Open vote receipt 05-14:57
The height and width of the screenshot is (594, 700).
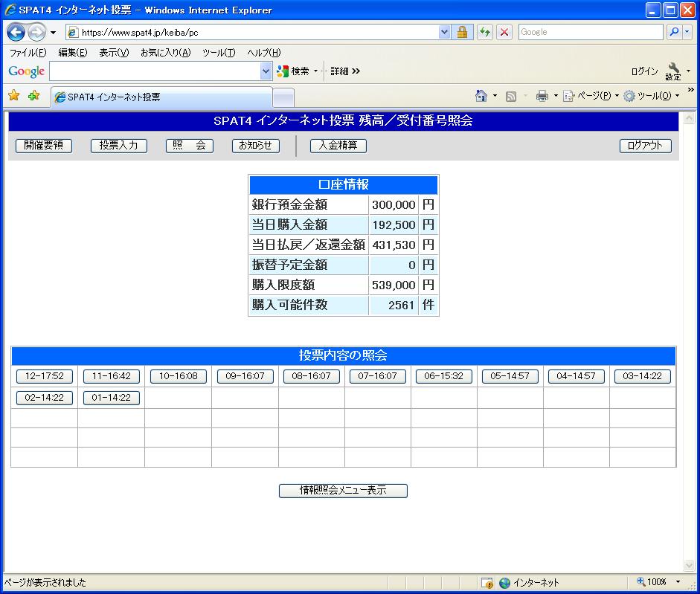coord(510,376)
